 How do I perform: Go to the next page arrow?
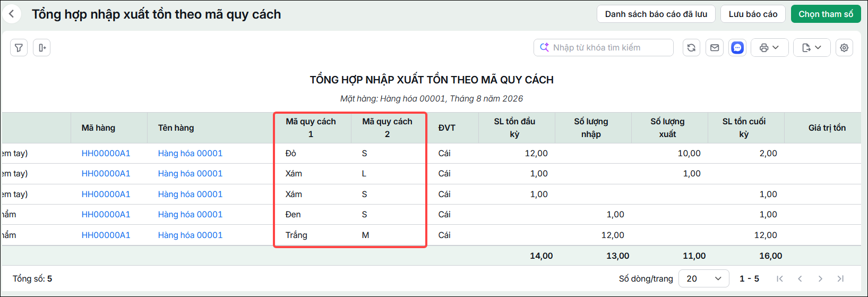820,278
